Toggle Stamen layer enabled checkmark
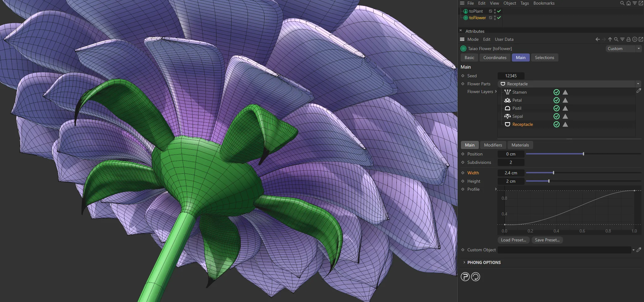The width and height of the screenshot is (644, 302). pos(557,92)
